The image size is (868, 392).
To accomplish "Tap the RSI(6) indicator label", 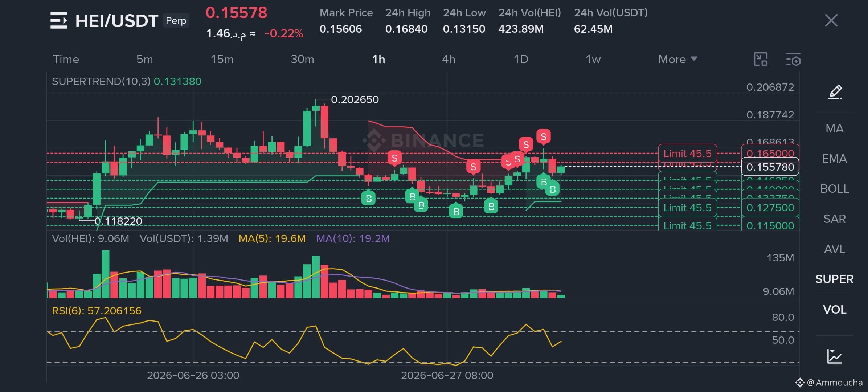I will pos(97,311).
